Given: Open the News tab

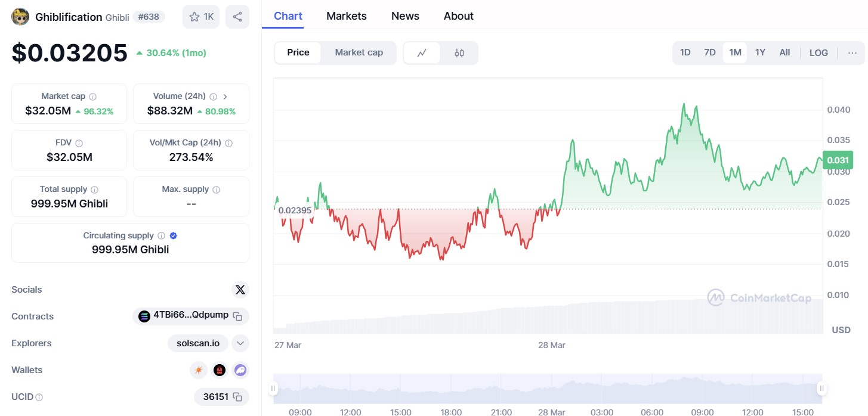Looking at the screenshot, I should click(x=405, y=16).
